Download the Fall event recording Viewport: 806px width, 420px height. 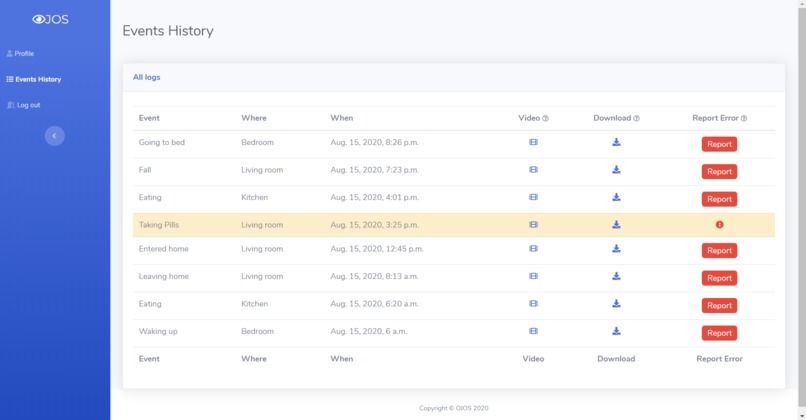pos(616,169)
